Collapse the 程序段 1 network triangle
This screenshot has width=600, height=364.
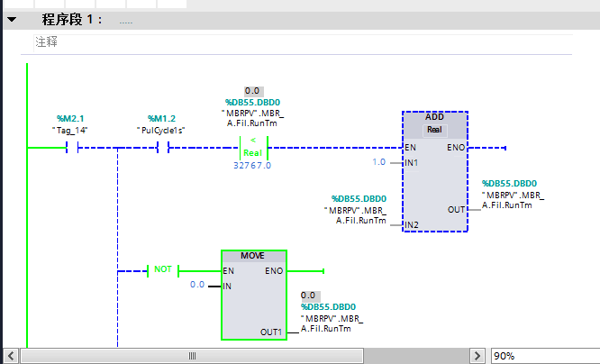[x=12, y=19]
